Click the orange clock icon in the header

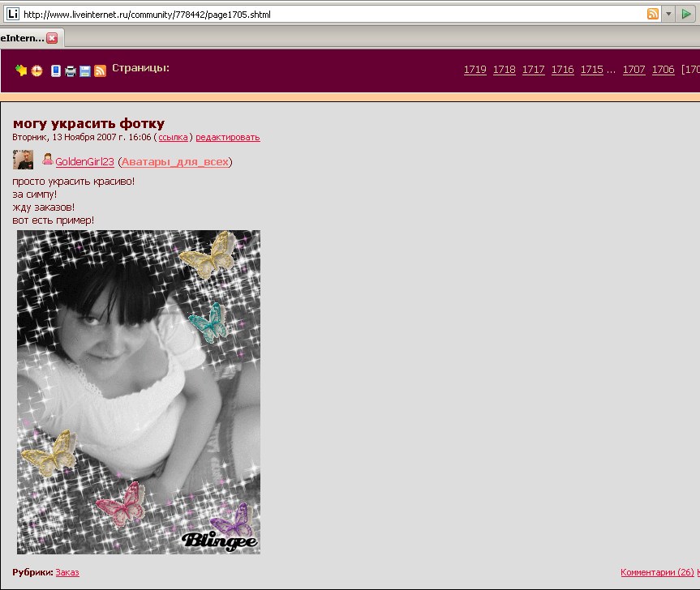click(37, 71)
